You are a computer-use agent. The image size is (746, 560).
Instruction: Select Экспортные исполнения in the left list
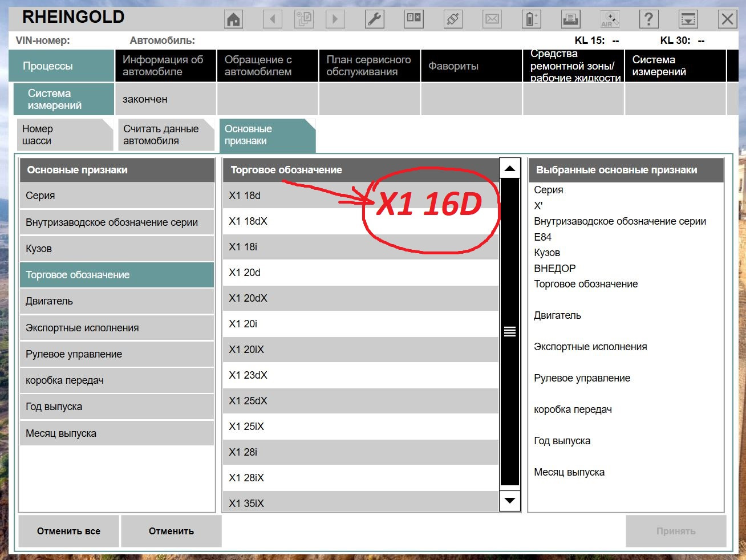click(117, 328)
